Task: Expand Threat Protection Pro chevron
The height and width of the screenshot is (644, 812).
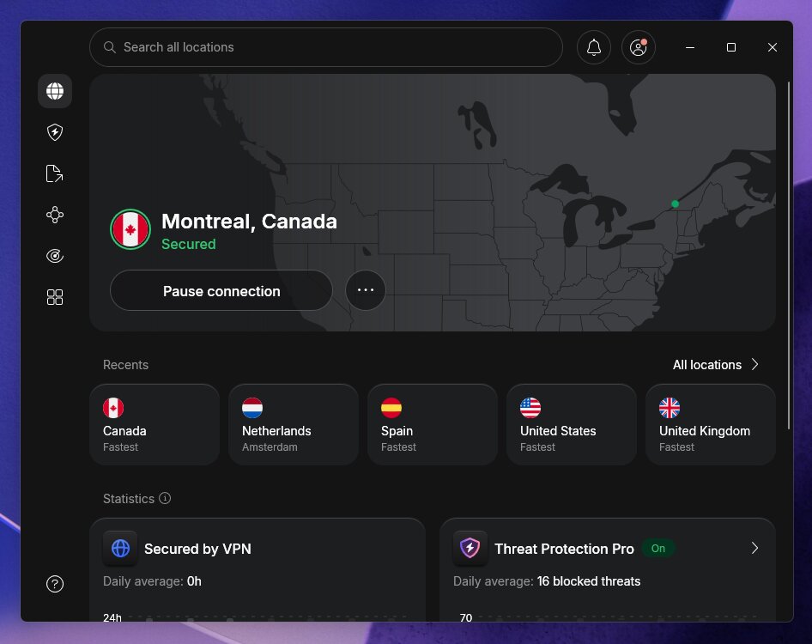Action: pos(754,548)
